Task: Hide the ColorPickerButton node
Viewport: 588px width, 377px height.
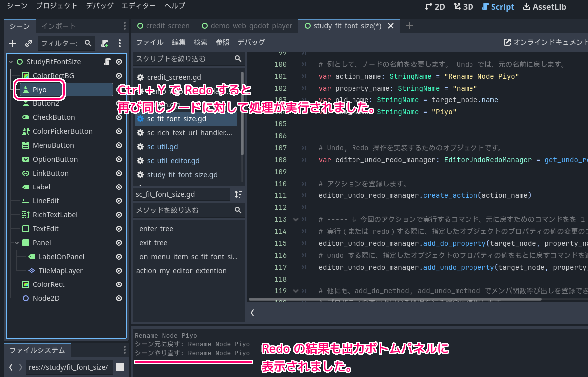Action: 119,131
